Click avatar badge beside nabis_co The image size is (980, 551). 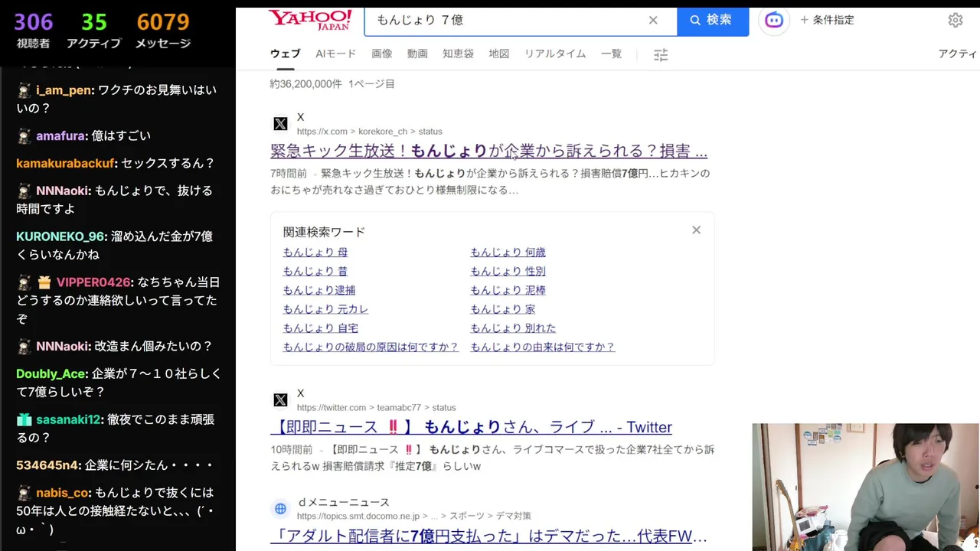pyautogui.click(x=24, y=493)
